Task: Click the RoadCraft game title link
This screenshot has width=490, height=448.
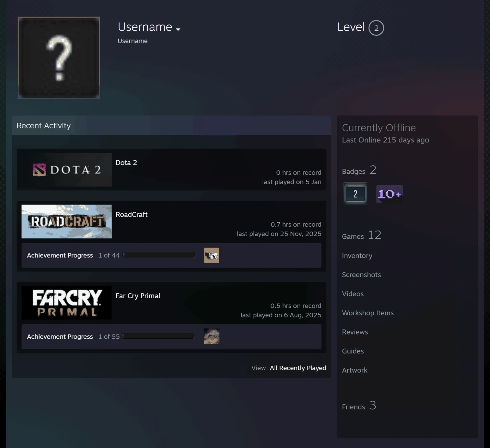Action: [x=131, y=214]
